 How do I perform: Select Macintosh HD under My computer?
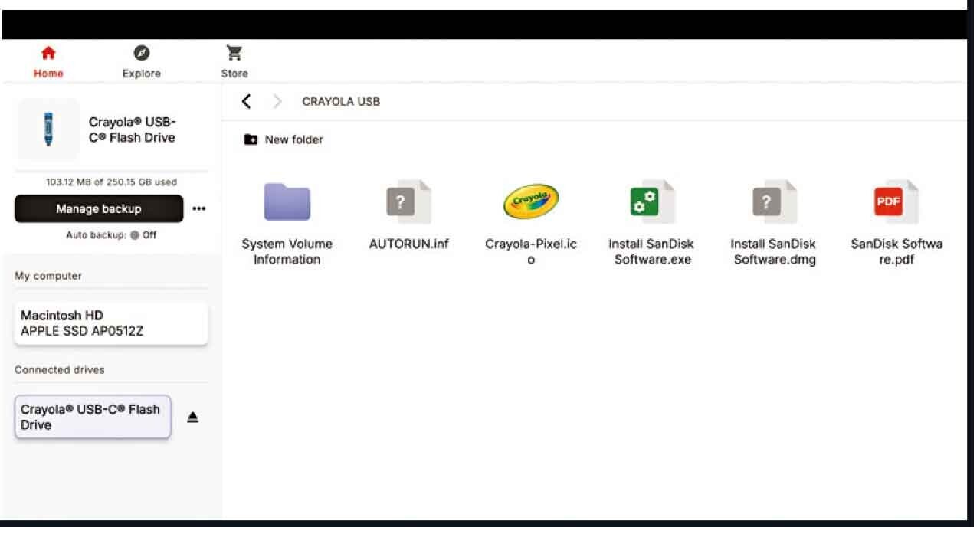click(x=111, y=323)
